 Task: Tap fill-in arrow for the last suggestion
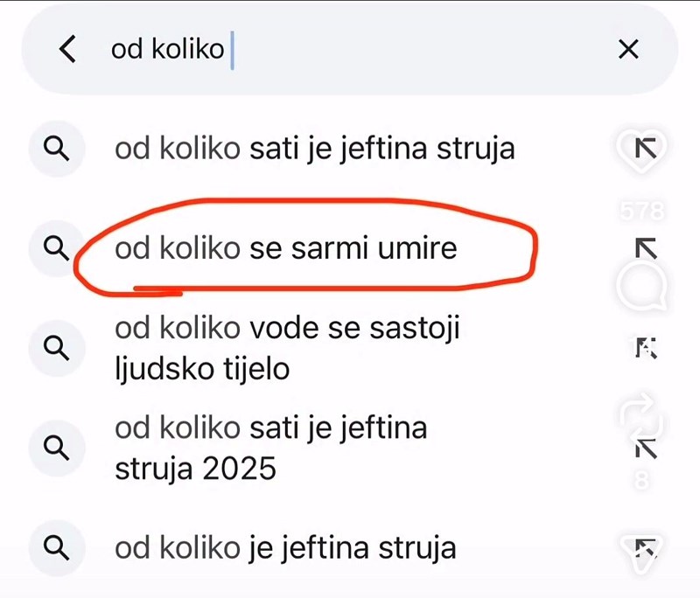coord(645,548)
